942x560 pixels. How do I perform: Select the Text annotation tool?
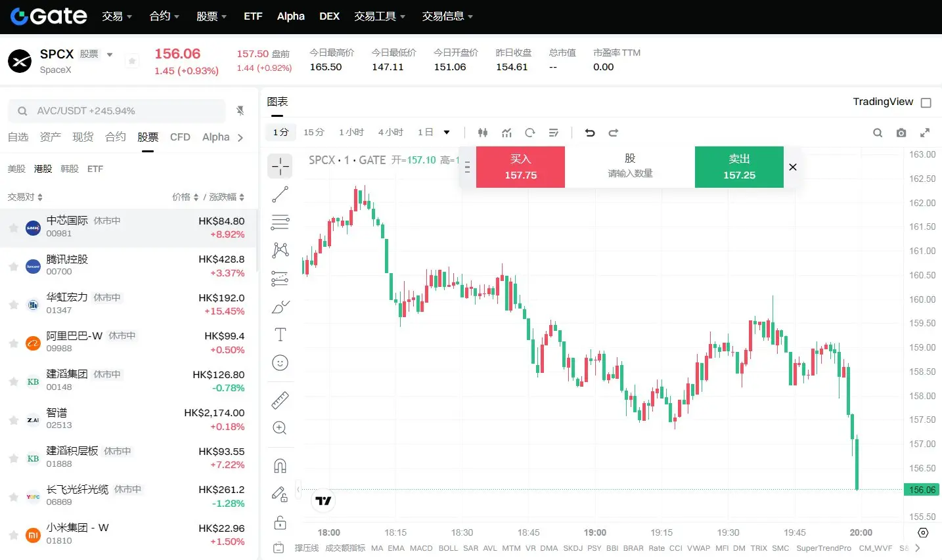280,335
